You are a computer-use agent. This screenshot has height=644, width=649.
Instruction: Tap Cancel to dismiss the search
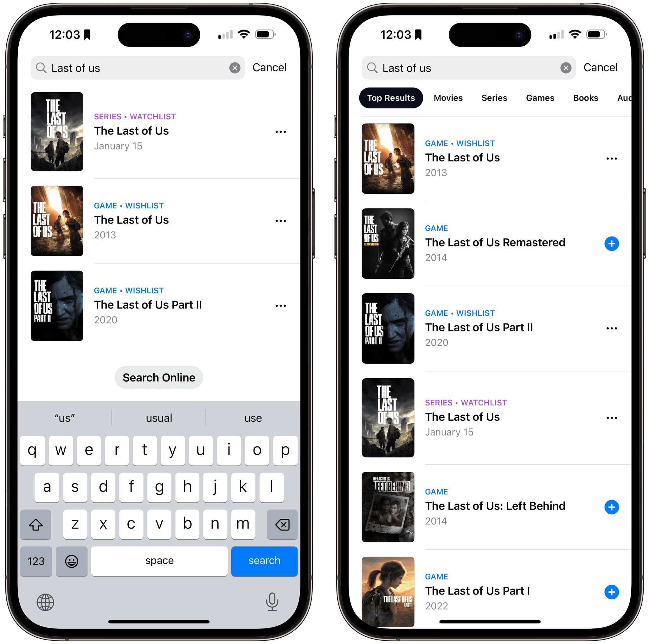269,68
